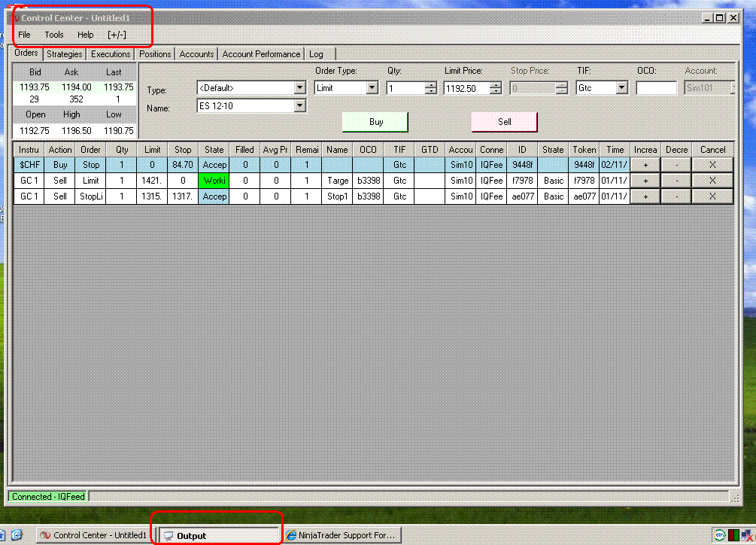Open the Order Type dropdown set to Limit

372,88
